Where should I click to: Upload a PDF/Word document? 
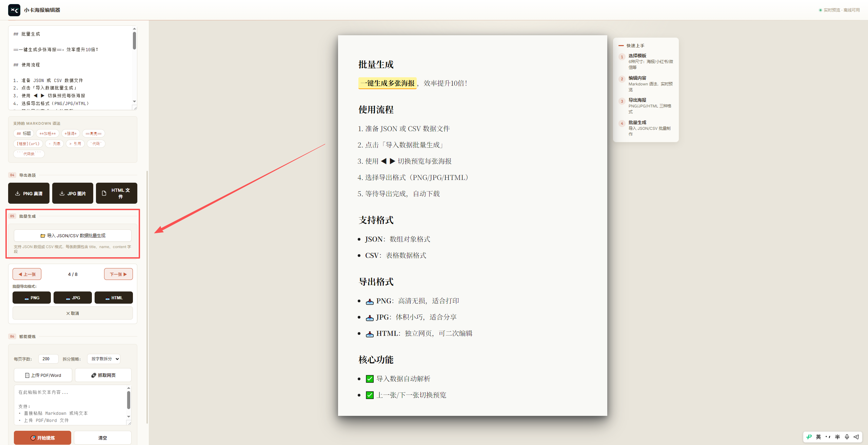click(43, 375)
